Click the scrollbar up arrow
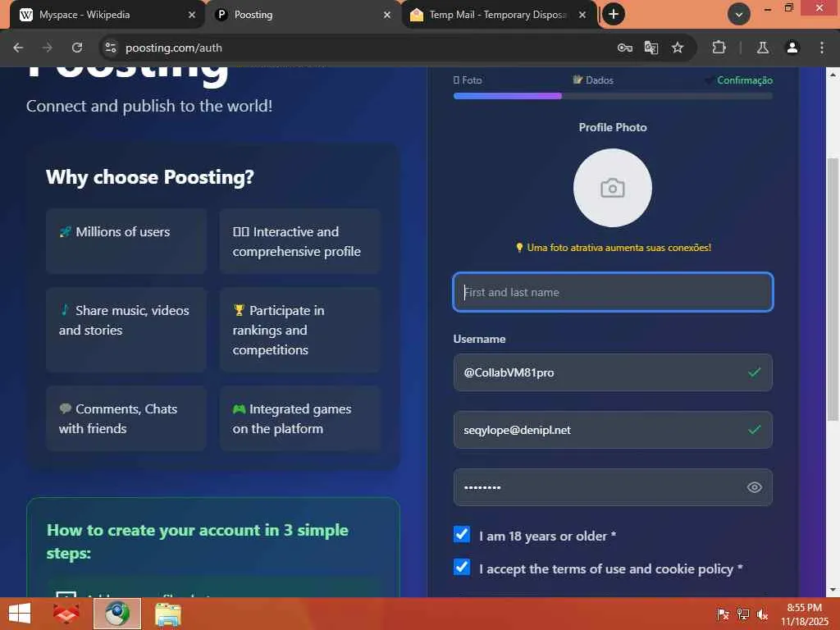 [833, 75]
